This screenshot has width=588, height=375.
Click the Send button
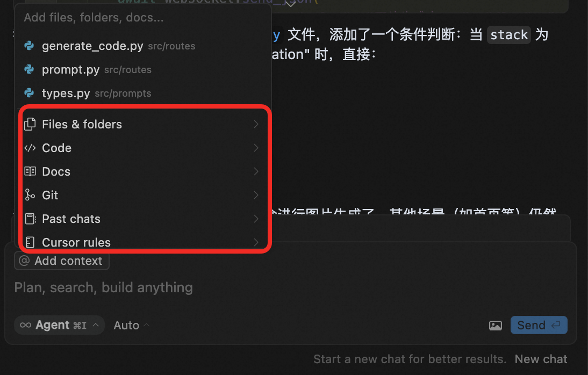click(539, 325)
